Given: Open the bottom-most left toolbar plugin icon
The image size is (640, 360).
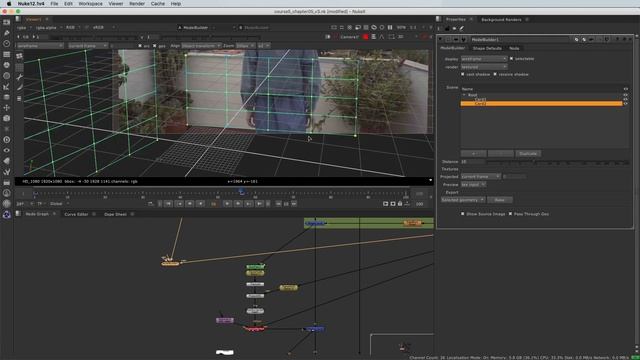Looking at the screenshot, I should click(7, 215).
